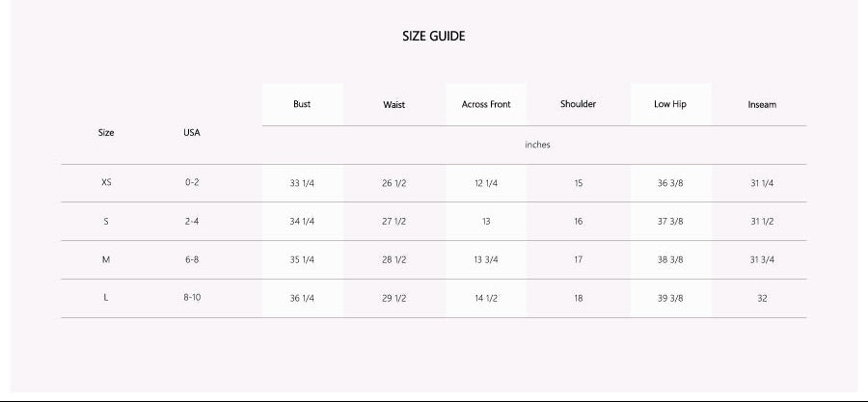The image size is (868, 402).
Task: Select the XS size row label
Action: 106,182
